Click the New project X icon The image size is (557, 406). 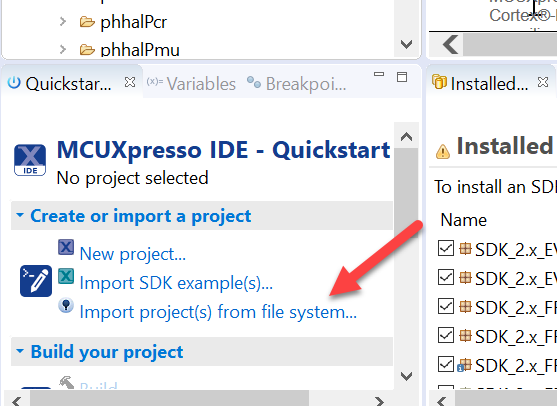66,247
